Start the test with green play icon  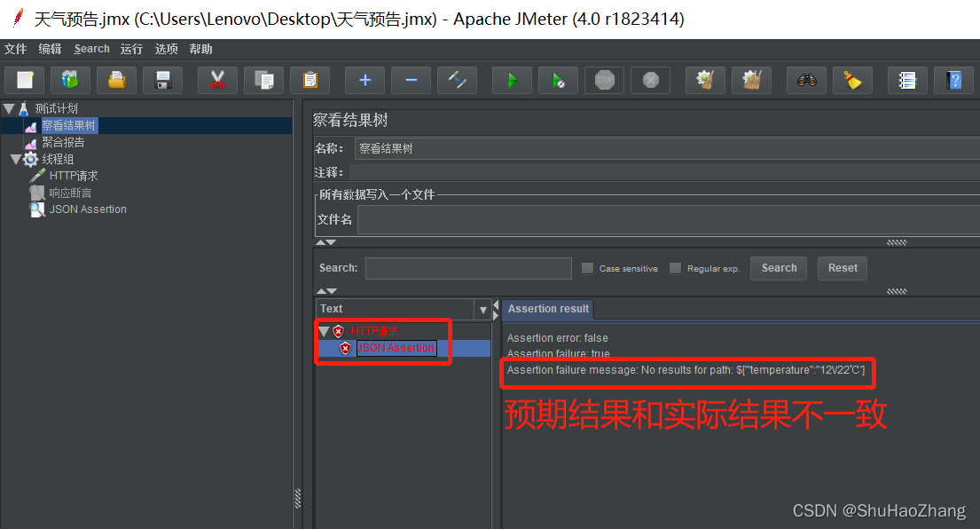[x=512, y=80]
